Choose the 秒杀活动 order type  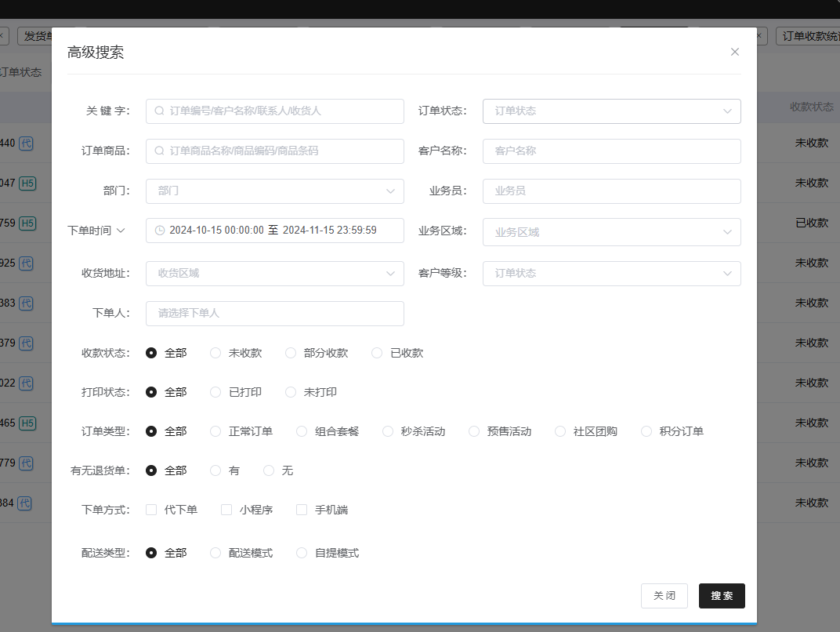pyautogui.click(x=388, y=431)
